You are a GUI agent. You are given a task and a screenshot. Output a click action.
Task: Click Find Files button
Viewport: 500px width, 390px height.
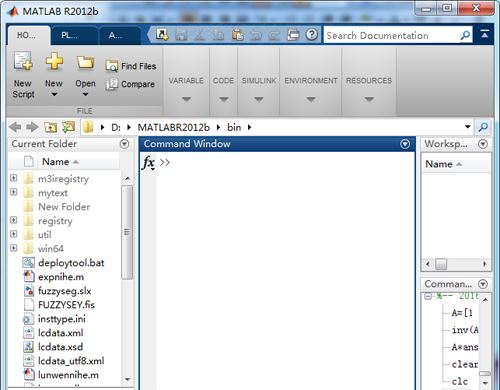[x=131, y=66]
